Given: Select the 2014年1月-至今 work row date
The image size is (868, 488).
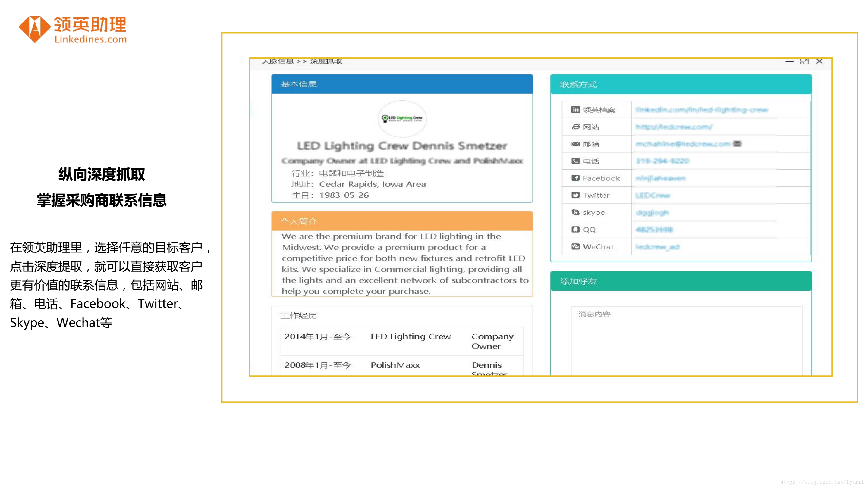Looking at the screenshot, I should click(318, 337).
